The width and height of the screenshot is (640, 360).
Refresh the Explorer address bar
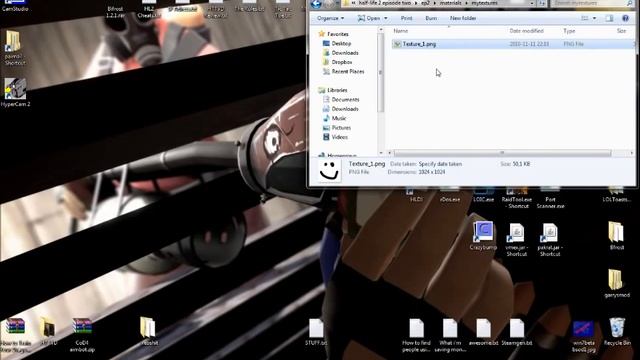[542, 3]
